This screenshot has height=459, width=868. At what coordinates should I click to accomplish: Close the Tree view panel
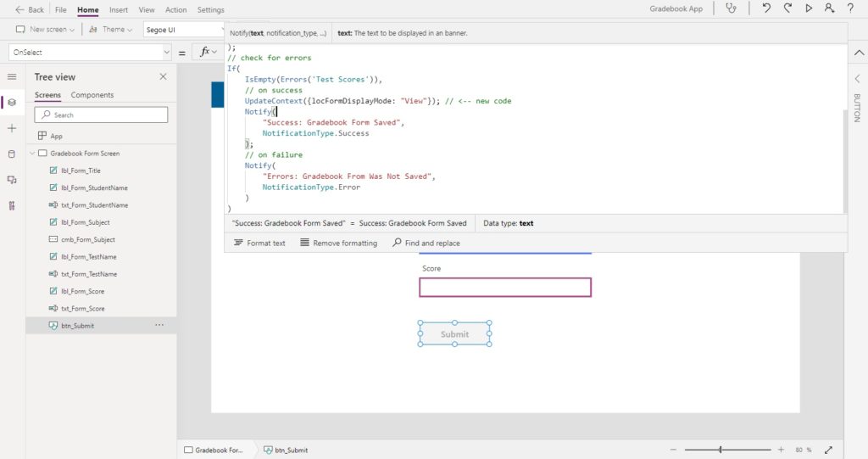pyautogui.click(x=163, y=76)
